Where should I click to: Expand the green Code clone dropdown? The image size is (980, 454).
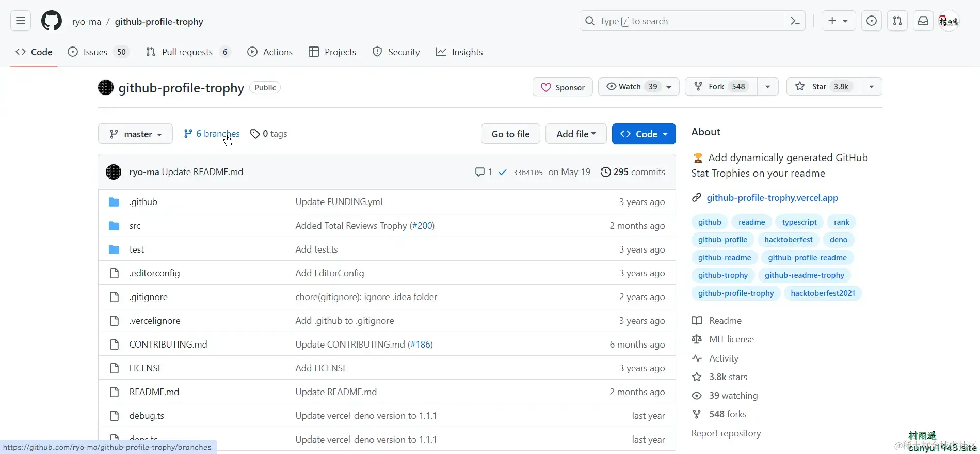pyautogui.click(x=644, y=134)
